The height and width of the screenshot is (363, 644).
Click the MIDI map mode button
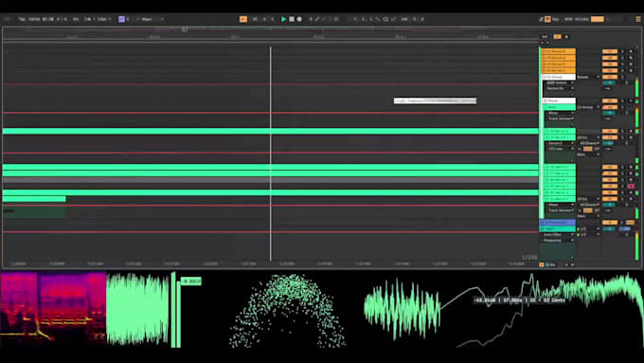[x=568, y=19]
